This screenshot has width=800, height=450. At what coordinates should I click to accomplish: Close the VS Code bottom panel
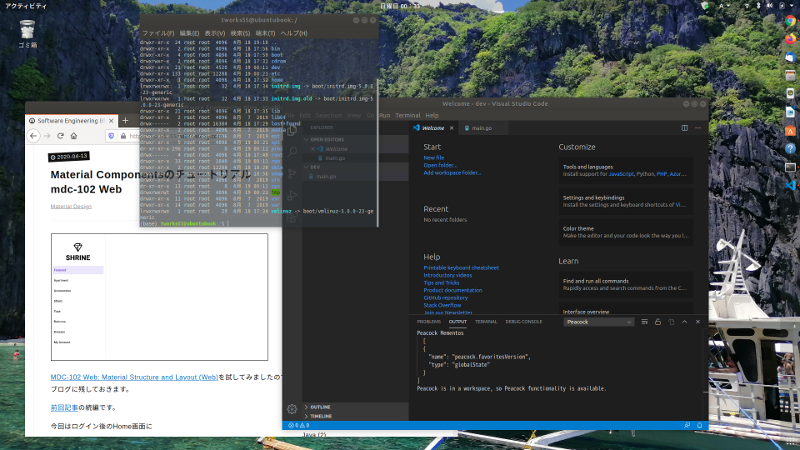pyautogui.click(x=698, y=322)
